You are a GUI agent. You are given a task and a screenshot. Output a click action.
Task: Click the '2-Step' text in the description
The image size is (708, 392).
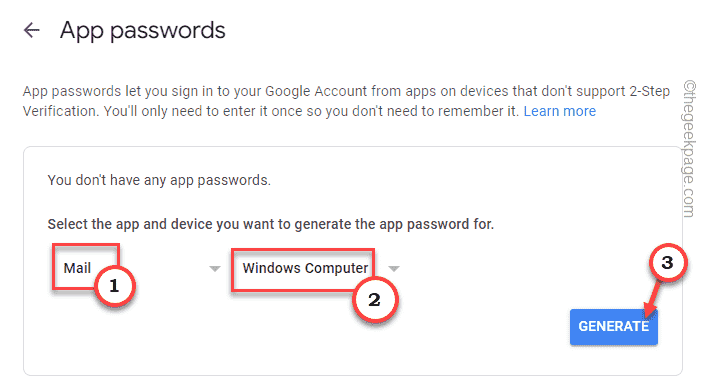coord(649,92)
